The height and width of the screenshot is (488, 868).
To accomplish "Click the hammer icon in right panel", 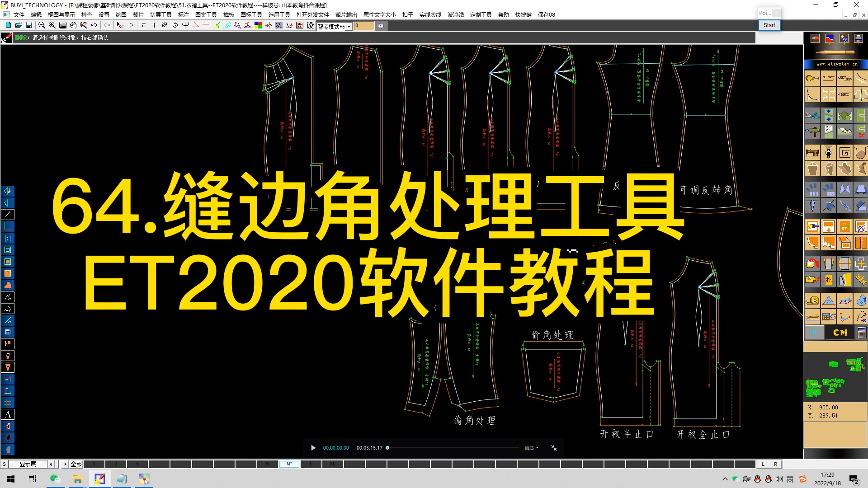I will (x=812, y=132).
